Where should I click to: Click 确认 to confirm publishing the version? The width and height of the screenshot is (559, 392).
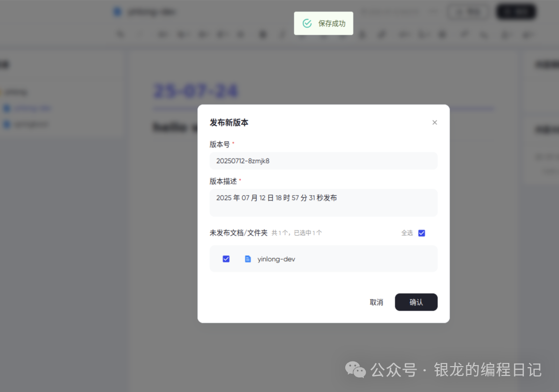point(416,302)
